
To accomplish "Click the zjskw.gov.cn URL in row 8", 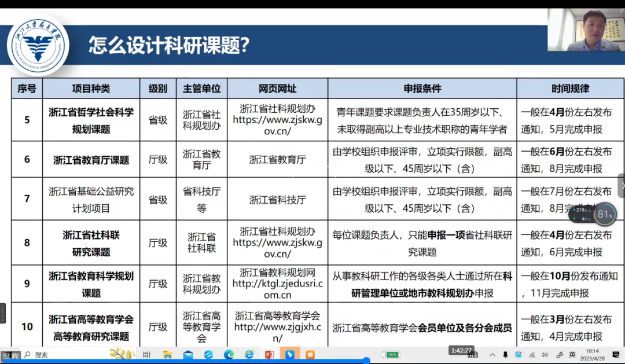I will tap(277, 248).
